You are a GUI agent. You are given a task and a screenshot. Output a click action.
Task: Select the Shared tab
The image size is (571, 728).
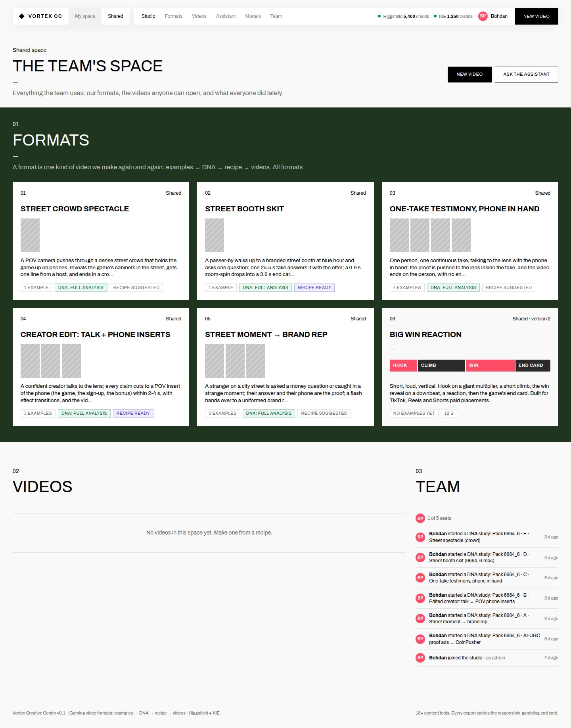tap(115, 16)
